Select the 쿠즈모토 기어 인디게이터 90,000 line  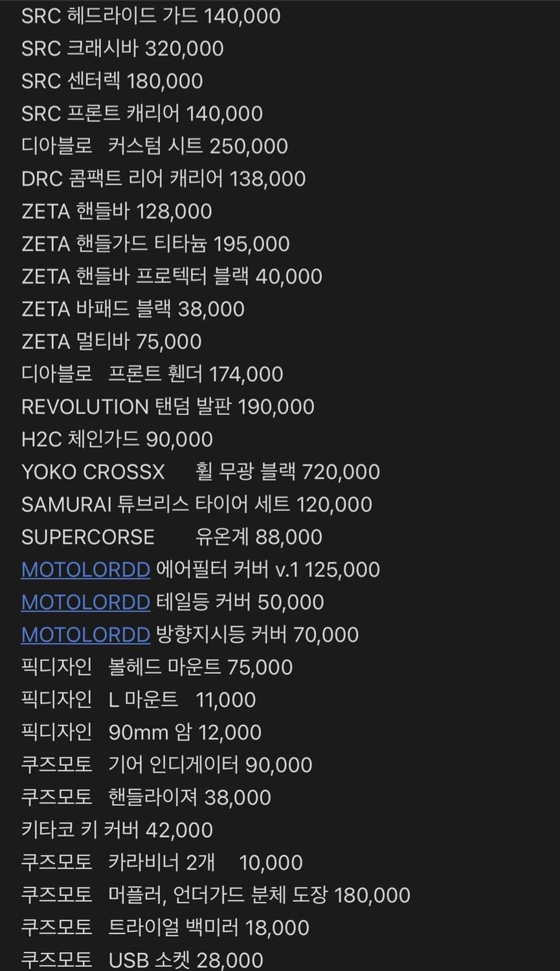pos(166,765)
